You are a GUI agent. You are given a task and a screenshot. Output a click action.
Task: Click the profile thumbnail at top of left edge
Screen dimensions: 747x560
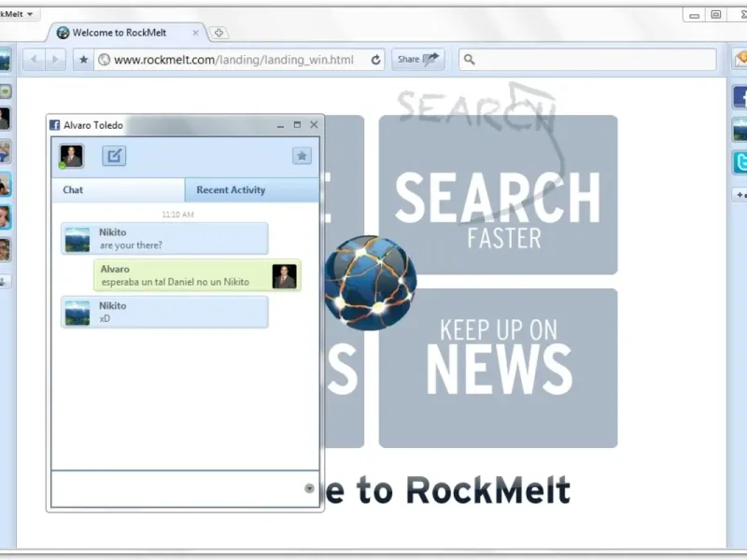coord(5,60)
